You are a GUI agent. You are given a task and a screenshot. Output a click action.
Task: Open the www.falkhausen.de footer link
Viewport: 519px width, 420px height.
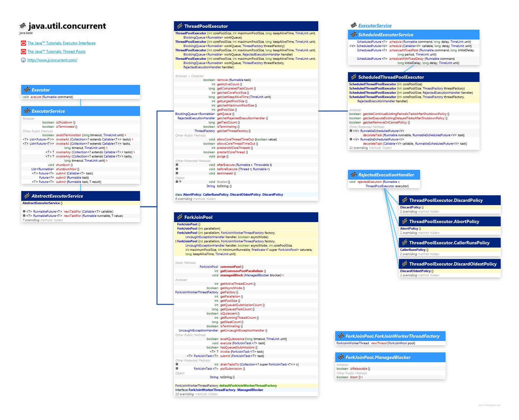tap(489, 405)
